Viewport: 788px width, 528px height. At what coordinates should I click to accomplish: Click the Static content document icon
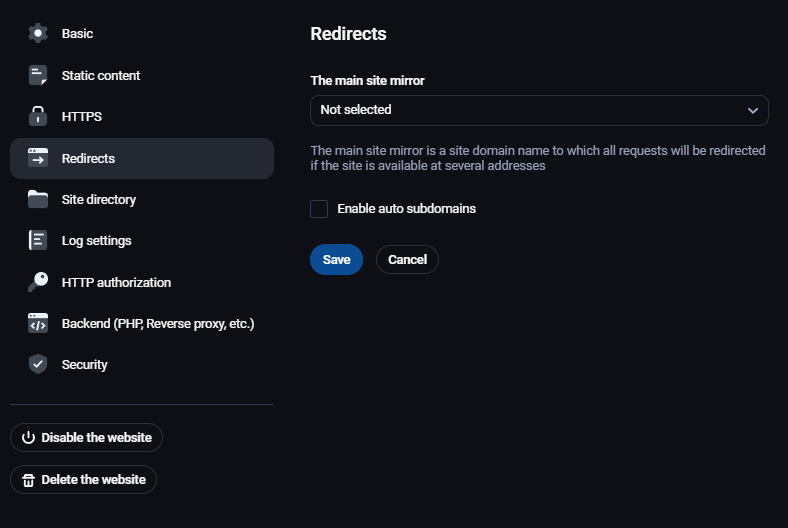point(38,75)
